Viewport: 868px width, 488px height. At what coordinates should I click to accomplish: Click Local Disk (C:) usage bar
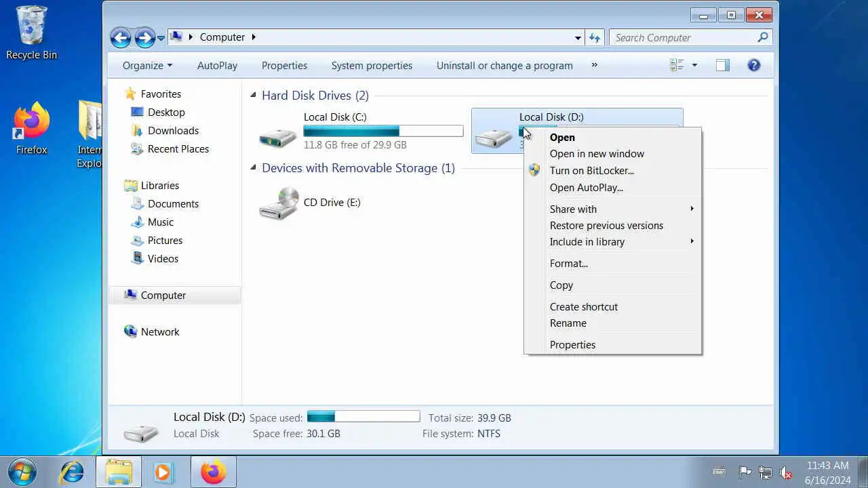pyautogui.click(x=383, y=131)
